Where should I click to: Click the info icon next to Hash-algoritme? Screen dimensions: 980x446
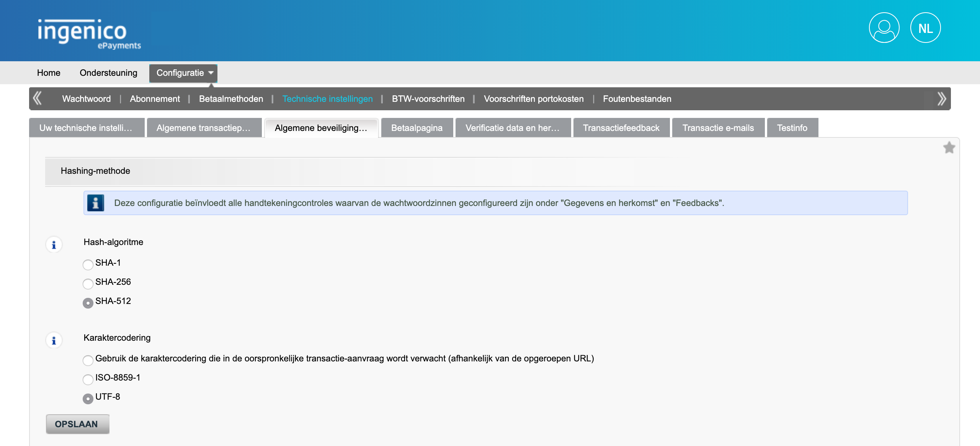pos(54,245)
